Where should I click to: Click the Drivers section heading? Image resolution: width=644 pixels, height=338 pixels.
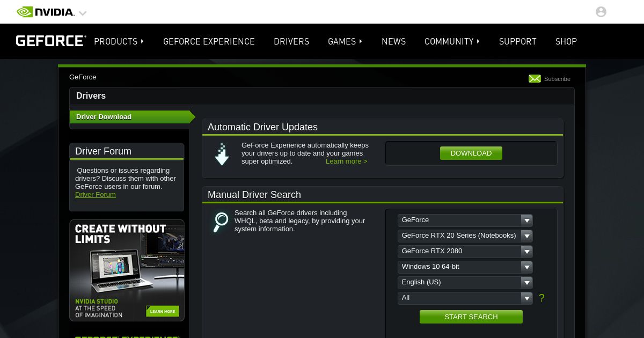click(x=91, y=96)
